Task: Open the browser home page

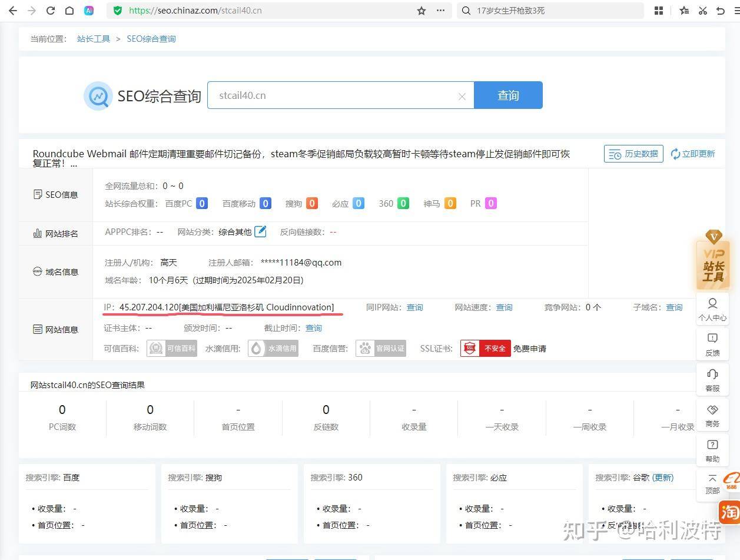Action: (69, 11)
